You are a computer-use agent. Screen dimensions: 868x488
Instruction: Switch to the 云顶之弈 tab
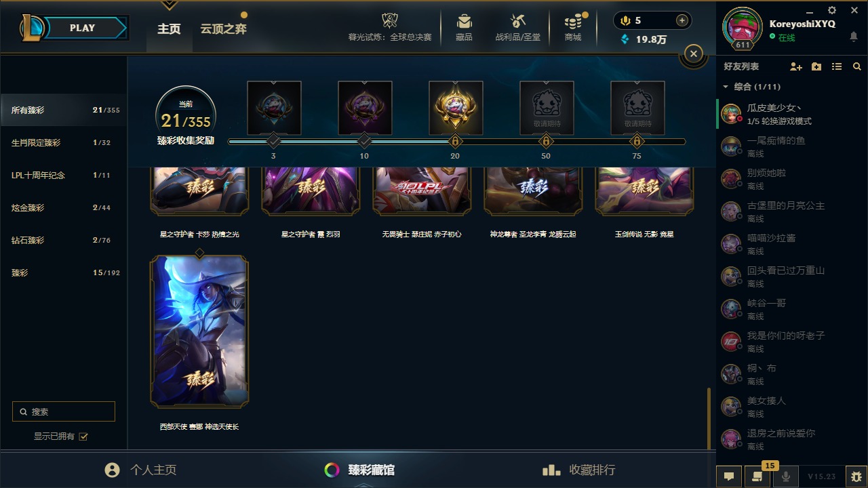(x=223, y=29)
